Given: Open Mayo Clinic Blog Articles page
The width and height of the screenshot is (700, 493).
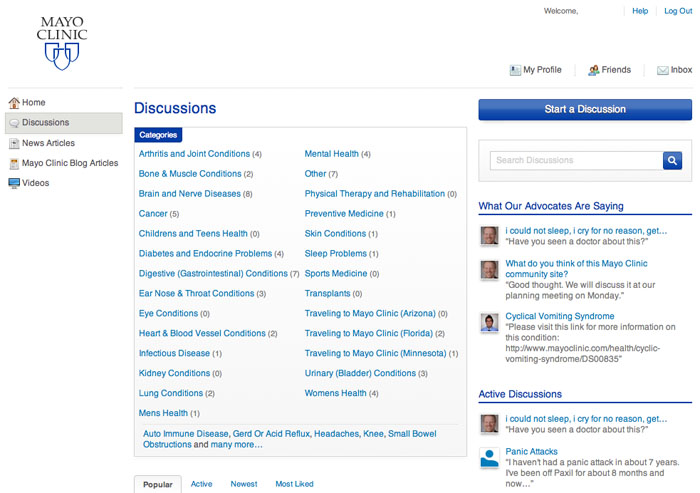Looking at the screenshot, I should pyautogui.click(x=70, y=163).
